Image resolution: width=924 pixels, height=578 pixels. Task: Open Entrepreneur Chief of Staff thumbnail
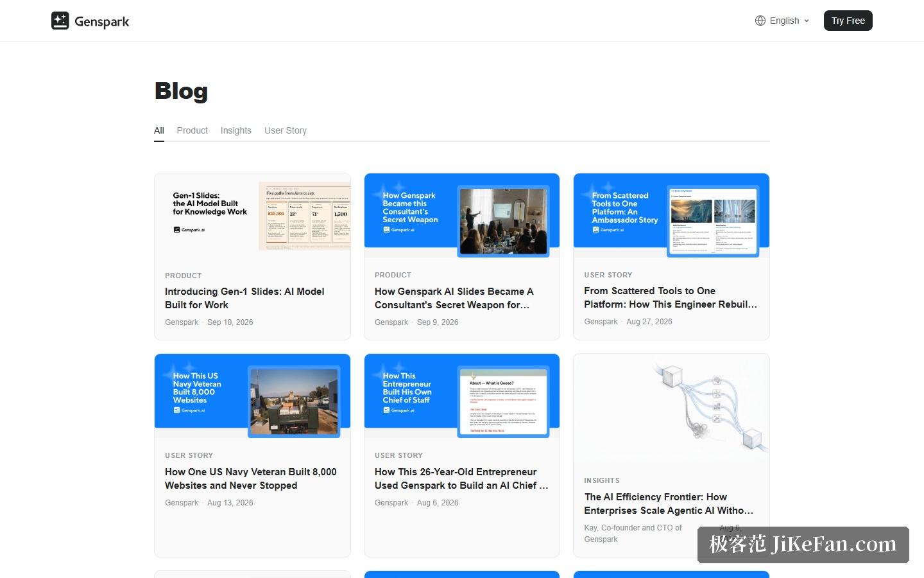pos(462,396)
